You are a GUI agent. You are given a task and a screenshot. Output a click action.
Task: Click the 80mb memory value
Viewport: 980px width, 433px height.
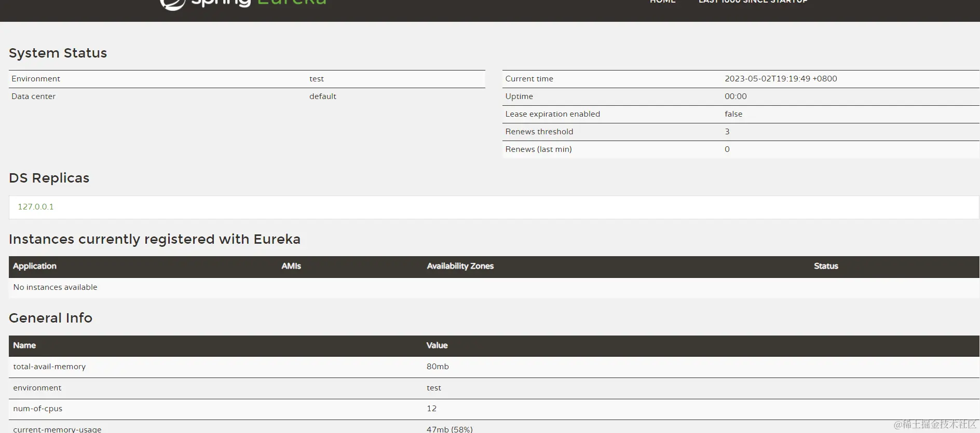click(x=438, y=367)
